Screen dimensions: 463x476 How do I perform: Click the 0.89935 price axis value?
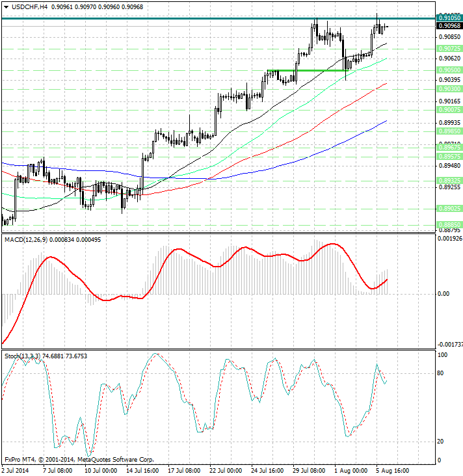449,123
